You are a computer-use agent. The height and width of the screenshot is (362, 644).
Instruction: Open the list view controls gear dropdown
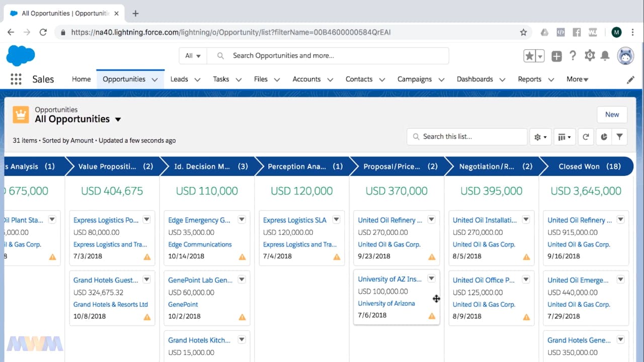point(540,137)
